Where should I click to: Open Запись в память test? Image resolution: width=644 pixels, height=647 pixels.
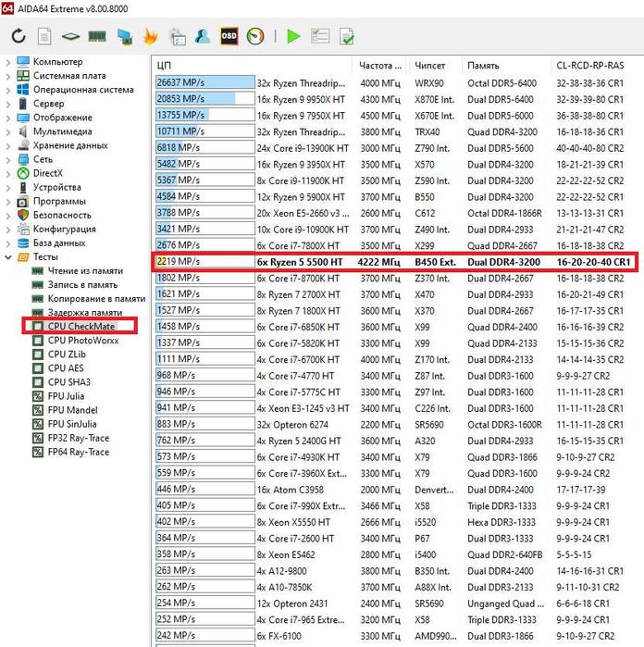click(x=82, y=285)
